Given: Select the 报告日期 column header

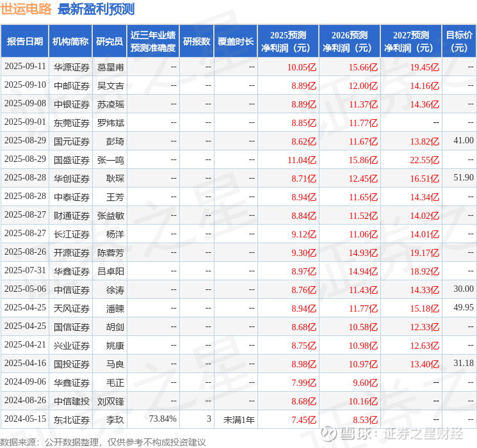Looking at the screenshot, I should [x=24, y=42].
